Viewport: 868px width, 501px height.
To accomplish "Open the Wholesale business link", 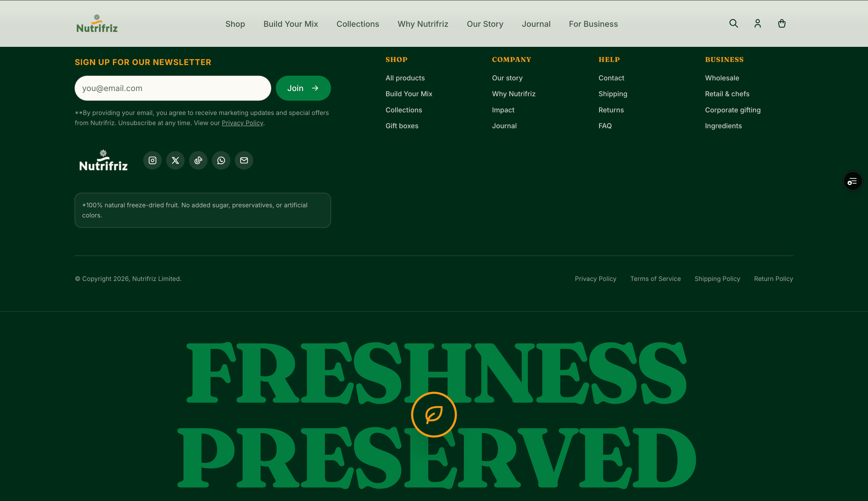I will [722, 78].
